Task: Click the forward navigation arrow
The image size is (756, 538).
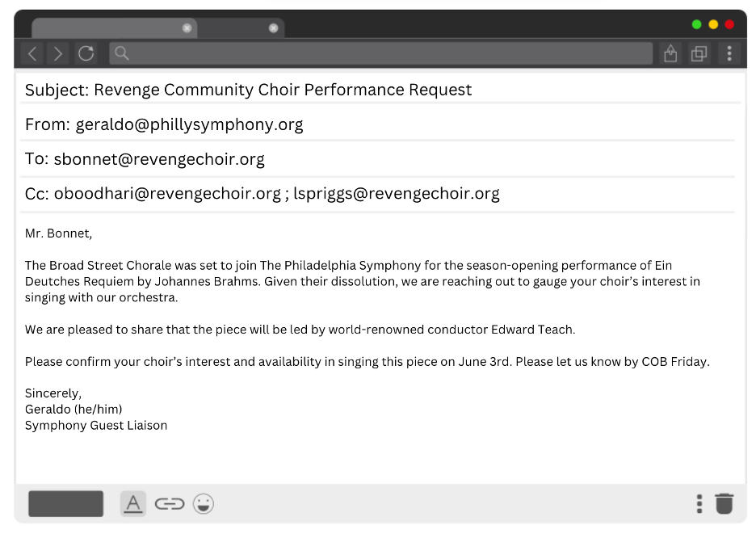Action: [x=58, y=54]
